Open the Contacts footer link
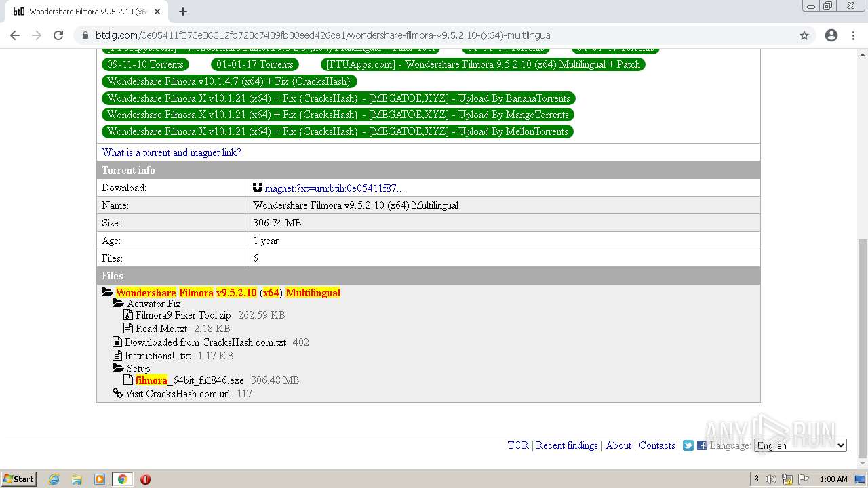 click(x=657, y=445)
